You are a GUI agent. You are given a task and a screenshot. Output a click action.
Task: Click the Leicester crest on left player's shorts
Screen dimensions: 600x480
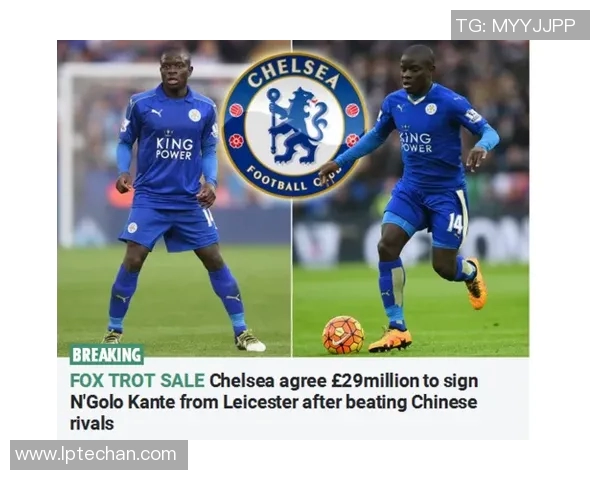pyautogui.click(x=132, y=227)
